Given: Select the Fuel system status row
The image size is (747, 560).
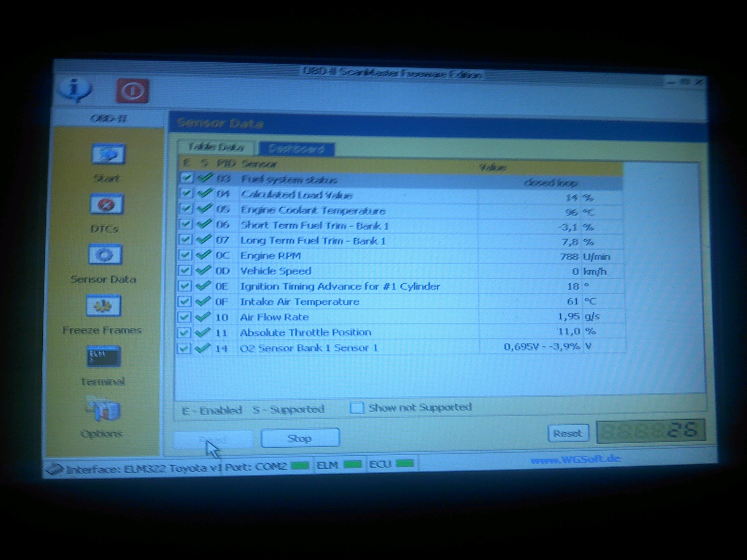Looking at the screenshot, I should (289, 180).
